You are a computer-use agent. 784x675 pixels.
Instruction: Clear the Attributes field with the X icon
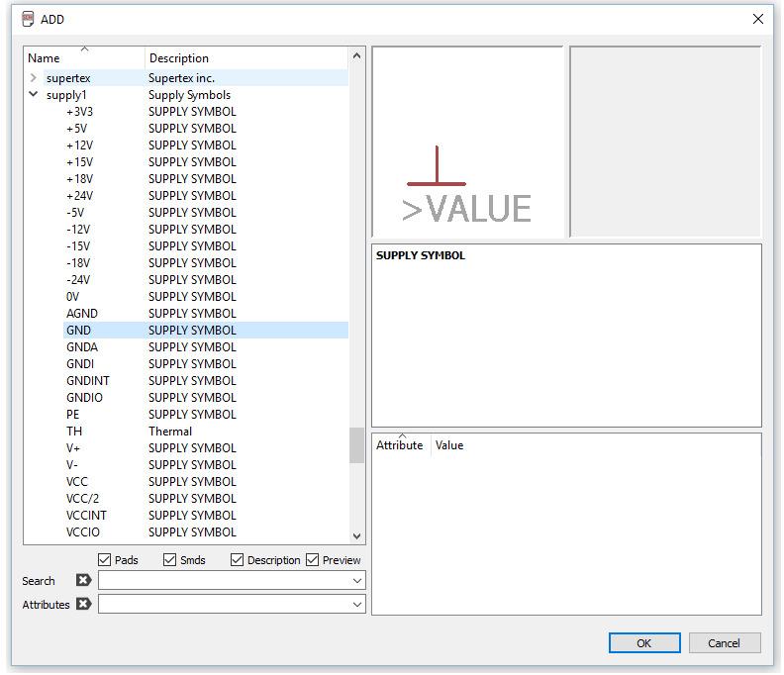83,604
